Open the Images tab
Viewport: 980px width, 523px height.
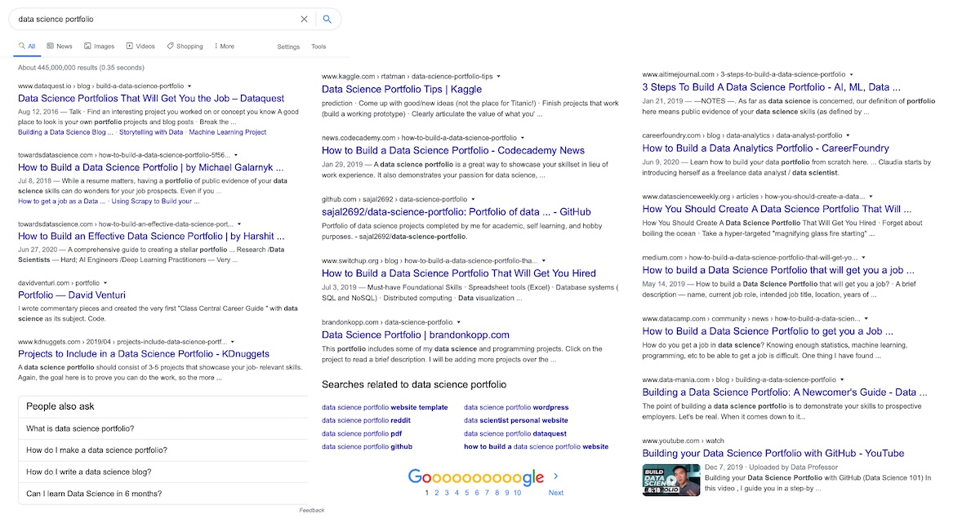tap(98, 47)
